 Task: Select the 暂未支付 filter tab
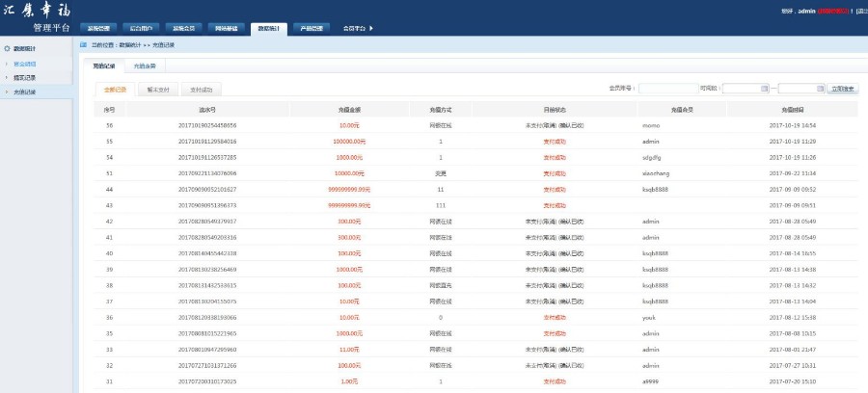coord(158,89)
